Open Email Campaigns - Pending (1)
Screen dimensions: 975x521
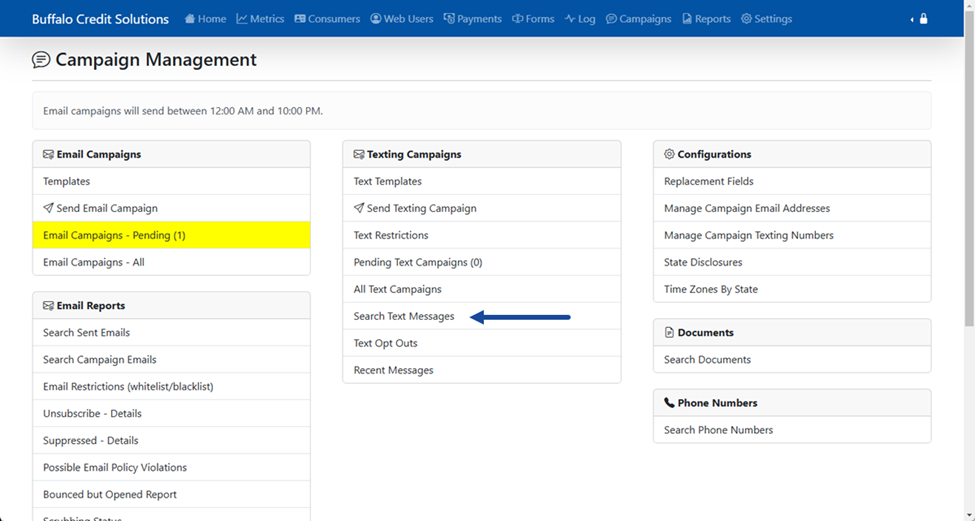(x=172, y=235)
